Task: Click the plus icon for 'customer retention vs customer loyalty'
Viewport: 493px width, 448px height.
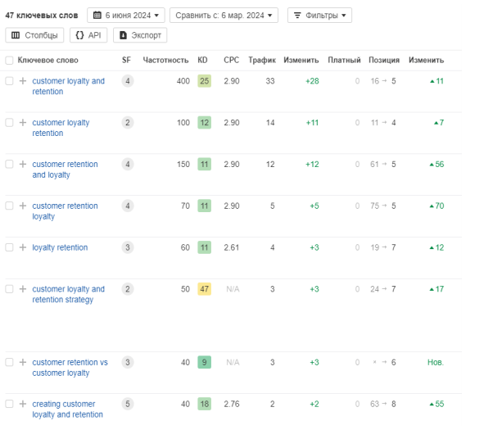Action: click(x=23, y=363)
